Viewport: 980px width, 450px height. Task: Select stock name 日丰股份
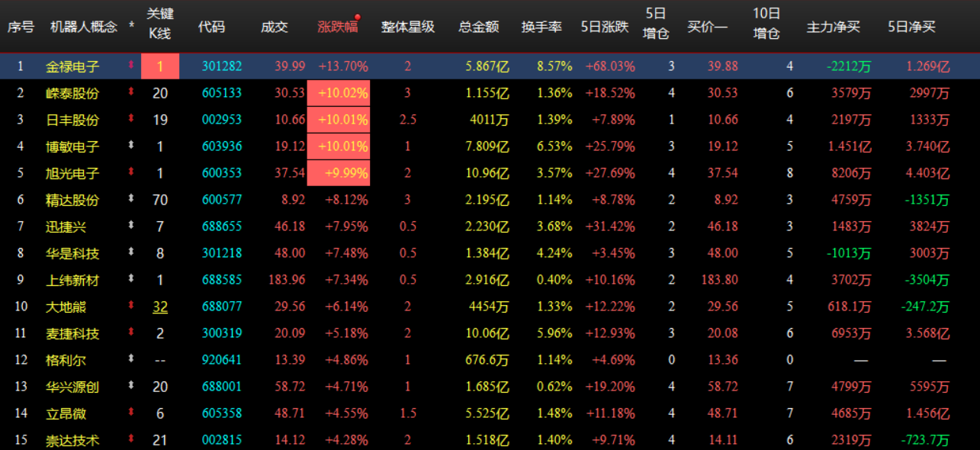73,120
